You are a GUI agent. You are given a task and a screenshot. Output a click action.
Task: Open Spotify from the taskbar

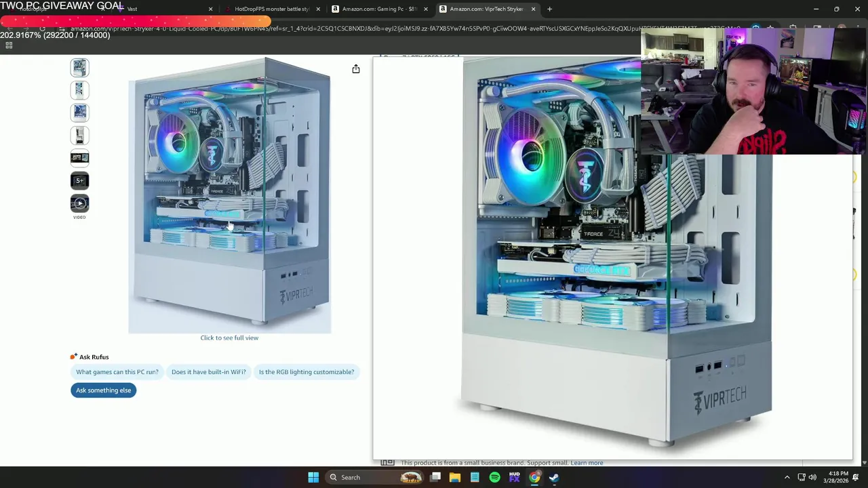pyautogui.click(x=494, y=477)
